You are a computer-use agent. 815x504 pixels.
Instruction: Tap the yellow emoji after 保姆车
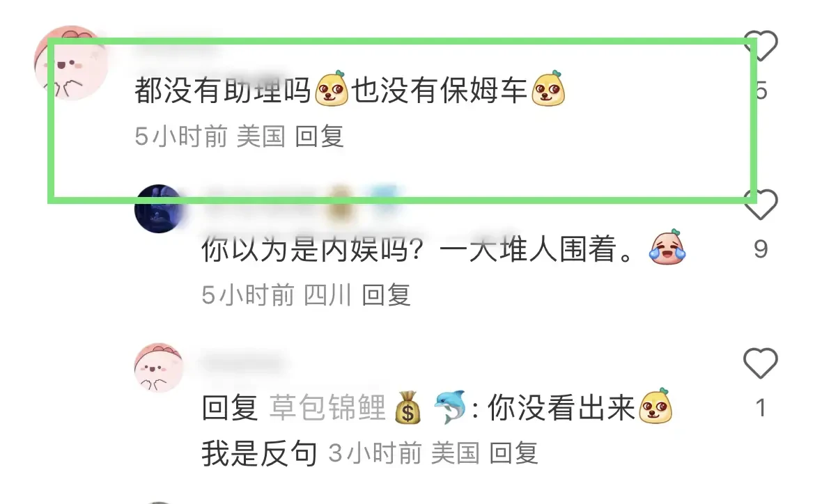pos(548,89)
